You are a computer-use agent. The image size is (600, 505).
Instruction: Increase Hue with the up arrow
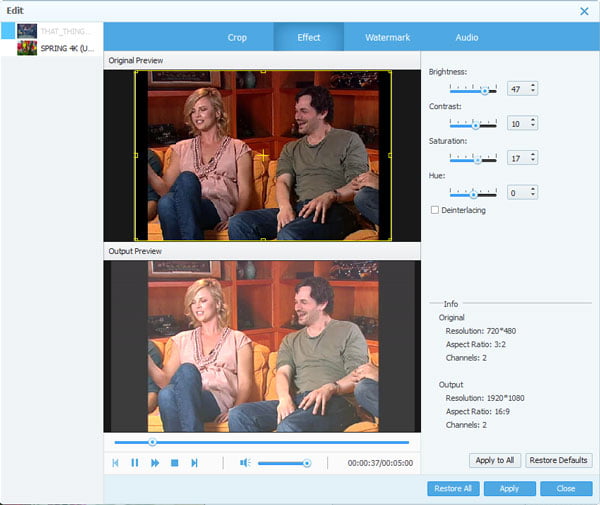(533, 189)
